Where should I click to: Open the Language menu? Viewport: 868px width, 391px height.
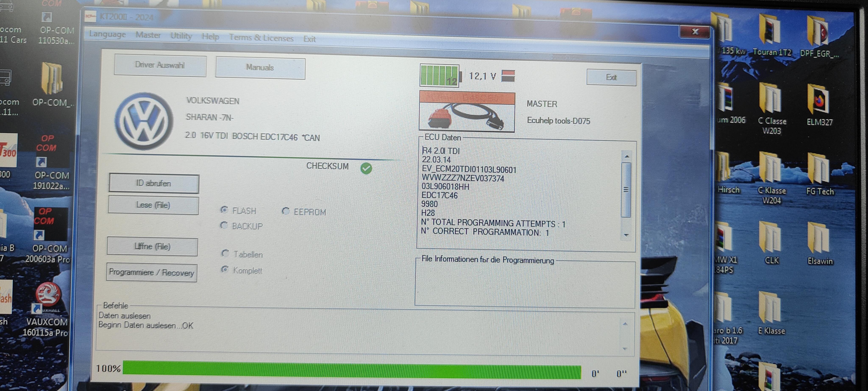(107, 34)
